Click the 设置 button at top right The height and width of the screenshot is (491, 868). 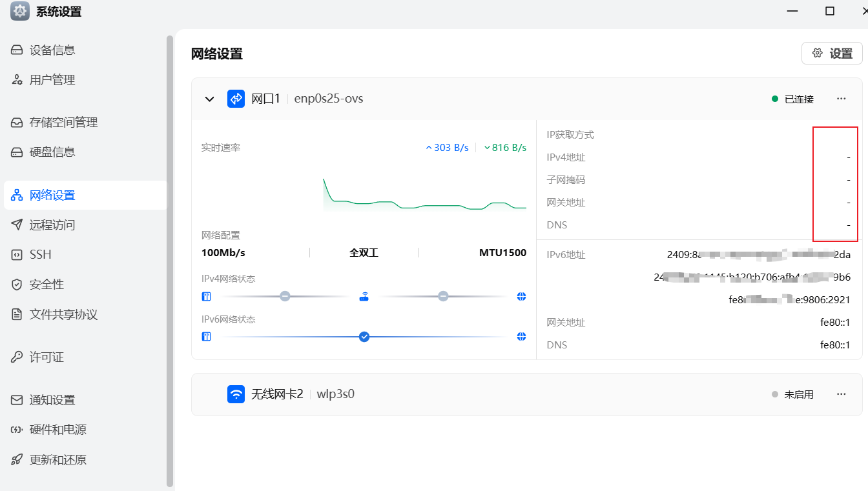pyautogui.click(x=832, y=54)
